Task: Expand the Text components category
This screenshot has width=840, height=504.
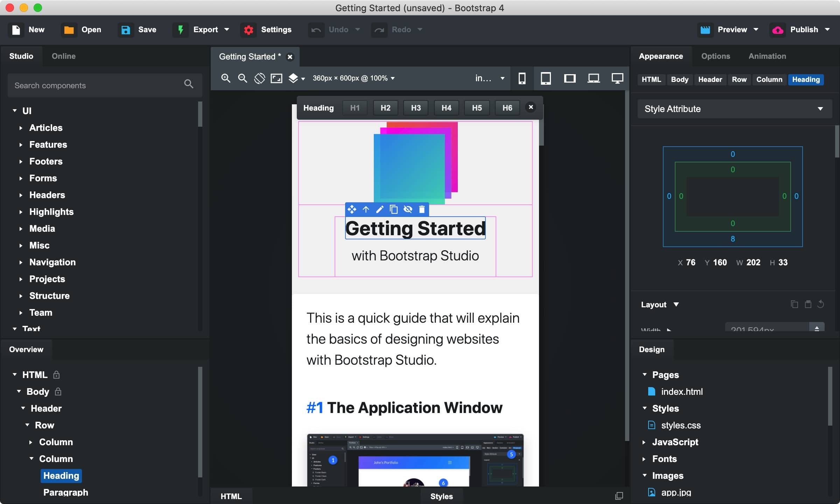Action: (32, 329)
